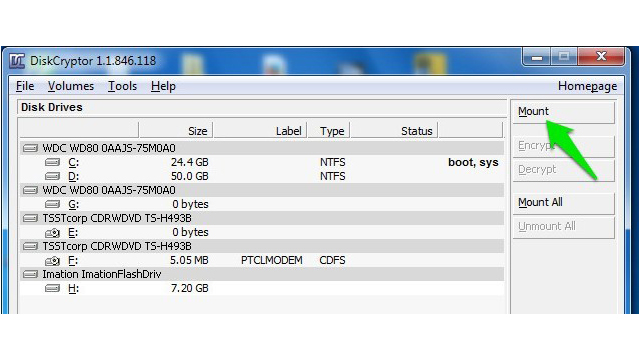Click the Mount All button
The image size is (640, 360).
[563, 202]
